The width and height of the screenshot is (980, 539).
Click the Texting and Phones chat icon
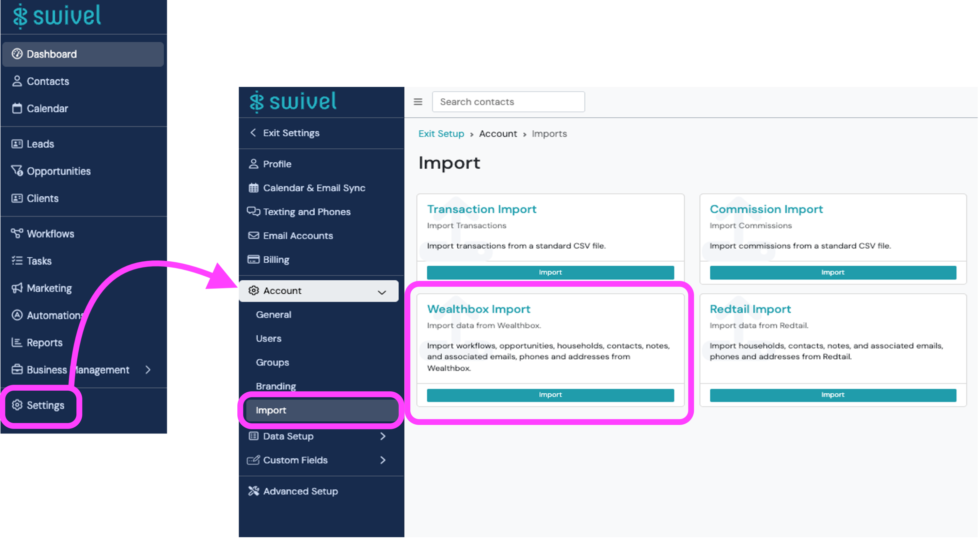click(254, 212)
